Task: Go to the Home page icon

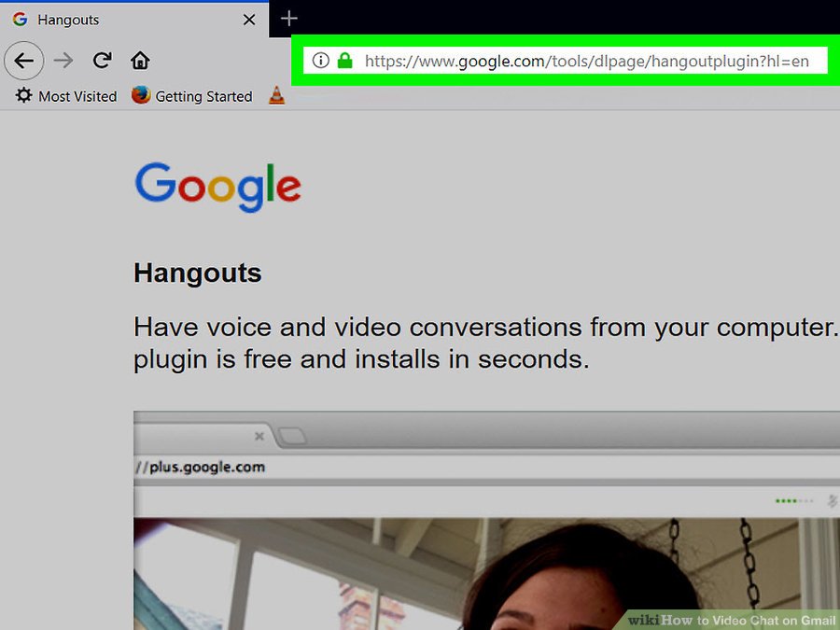Action: point(140,61)
